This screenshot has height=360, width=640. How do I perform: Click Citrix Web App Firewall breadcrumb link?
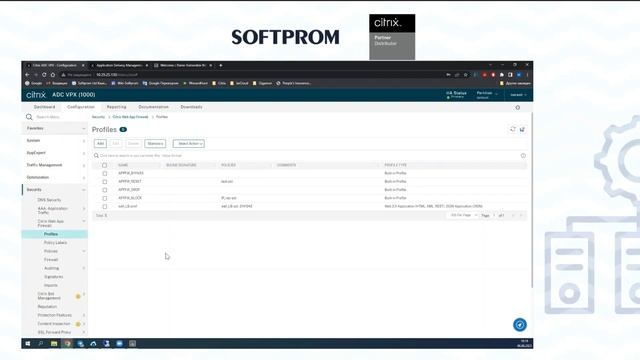click(130, 117)
